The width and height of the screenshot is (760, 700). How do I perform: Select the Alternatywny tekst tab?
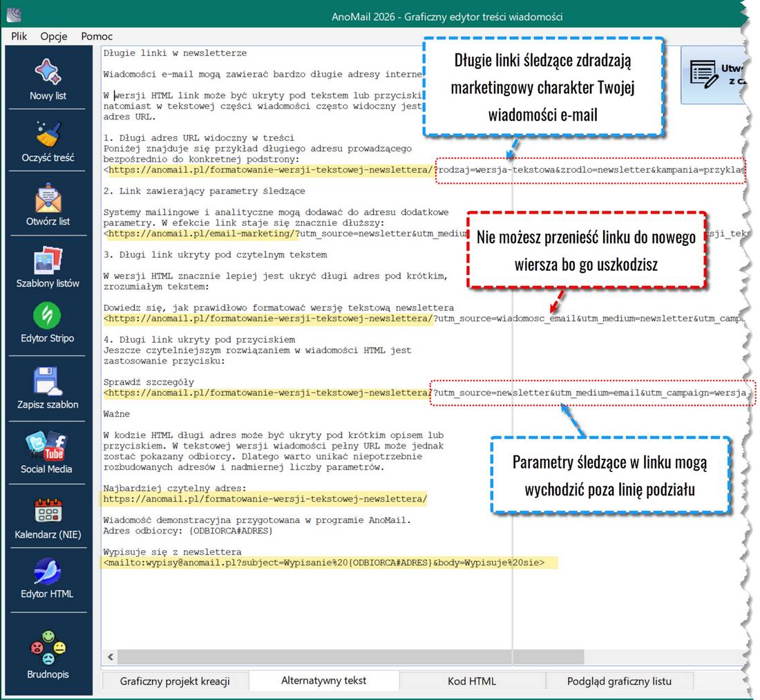(324, 681)
